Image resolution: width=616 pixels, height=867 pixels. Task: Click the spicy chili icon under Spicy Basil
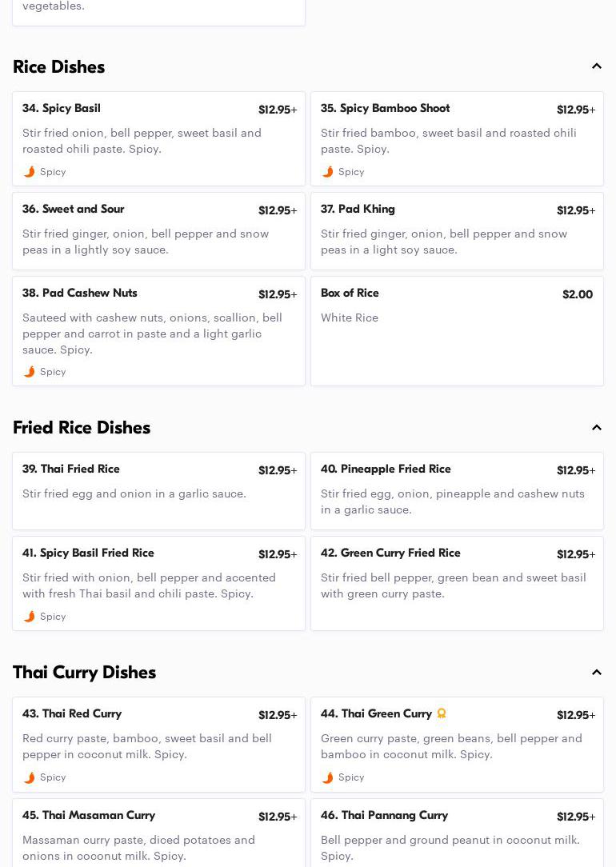pos(30,172)
